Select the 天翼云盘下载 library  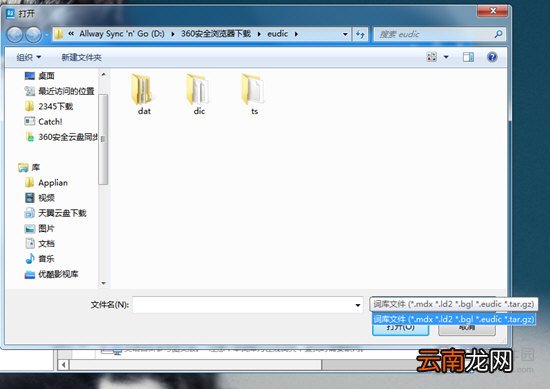[55, 213]
